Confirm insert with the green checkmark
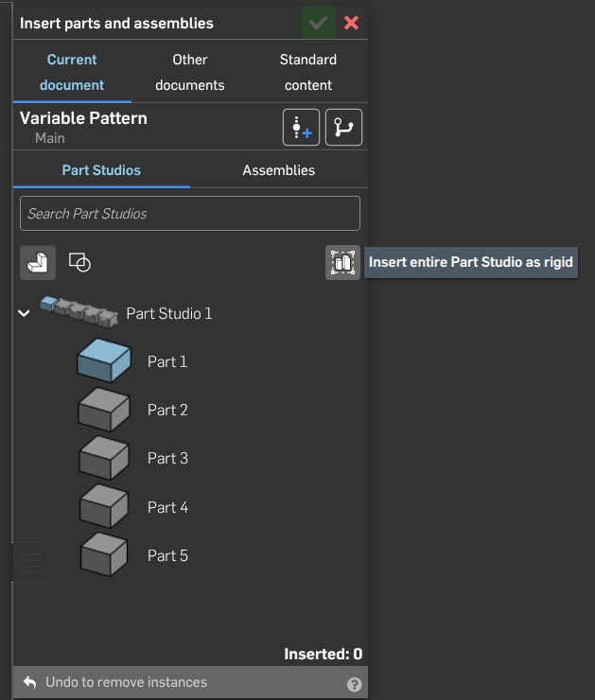 tap(318, 23)
